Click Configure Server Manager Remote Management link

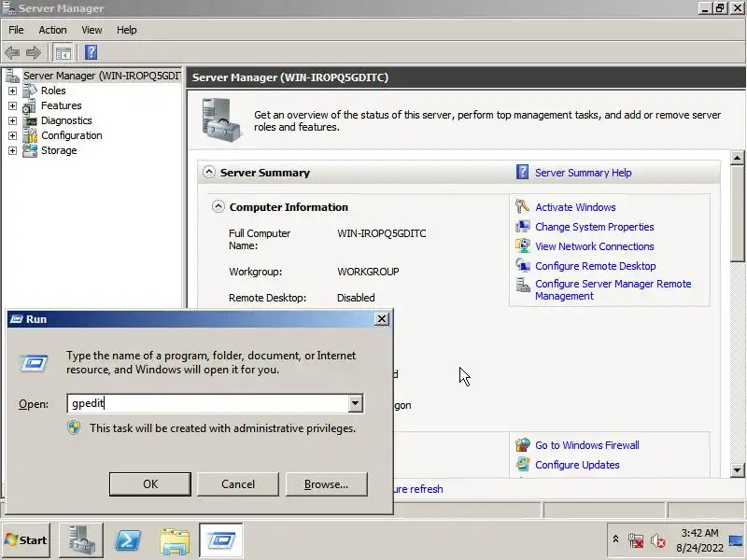[x=613, y=289]
